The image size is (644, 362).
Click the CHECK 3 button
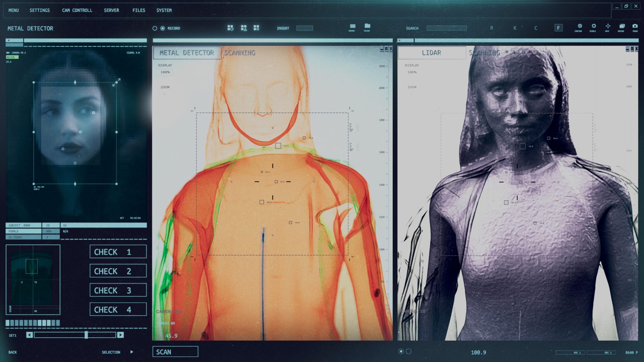pyautogui.click(x=118, y=290)
